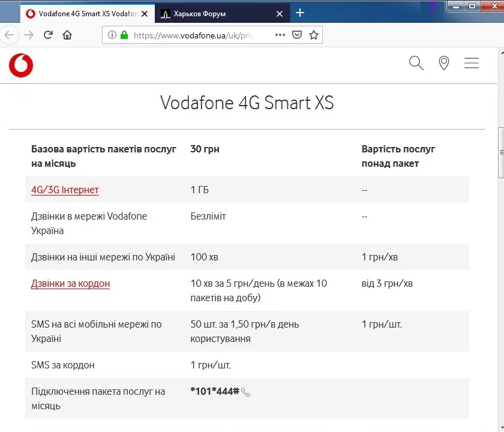Screen dimensions: 504x432
Task: Select the 1 грн/хв over-package rate
Action: pos(380,257)
